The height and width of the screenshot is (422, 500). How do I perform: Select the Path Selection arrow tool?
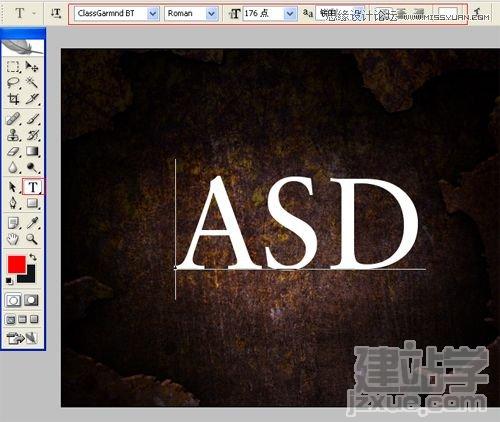[x=13, y=187]
